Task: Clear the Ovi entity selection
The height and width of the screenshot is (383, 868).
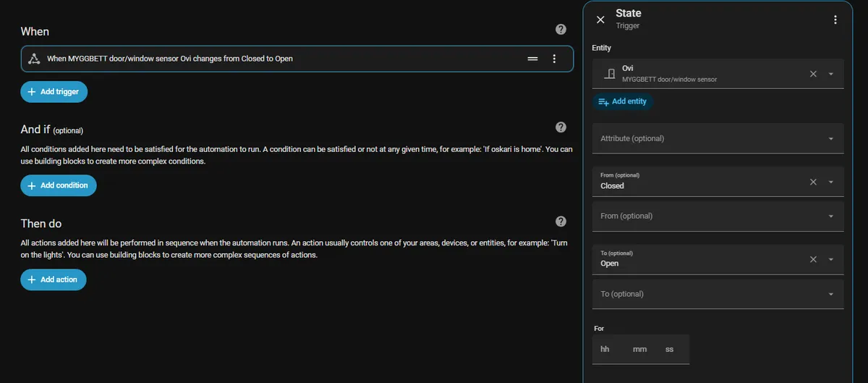Action: [813, 74]
